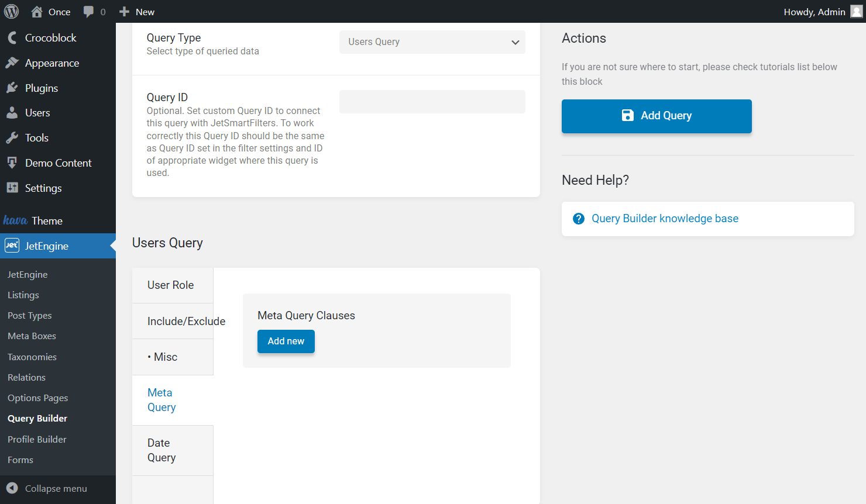Open Relations submenu item
Image resolution: width=866 pixels, height=504 pixels.
pos(26,378)
